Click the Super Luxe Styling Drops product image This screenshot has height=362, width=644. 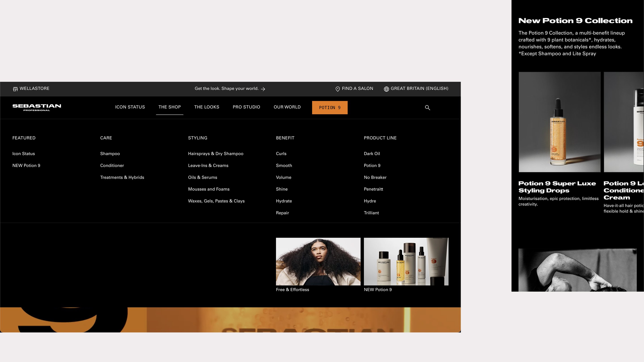[x=559, y=122]
